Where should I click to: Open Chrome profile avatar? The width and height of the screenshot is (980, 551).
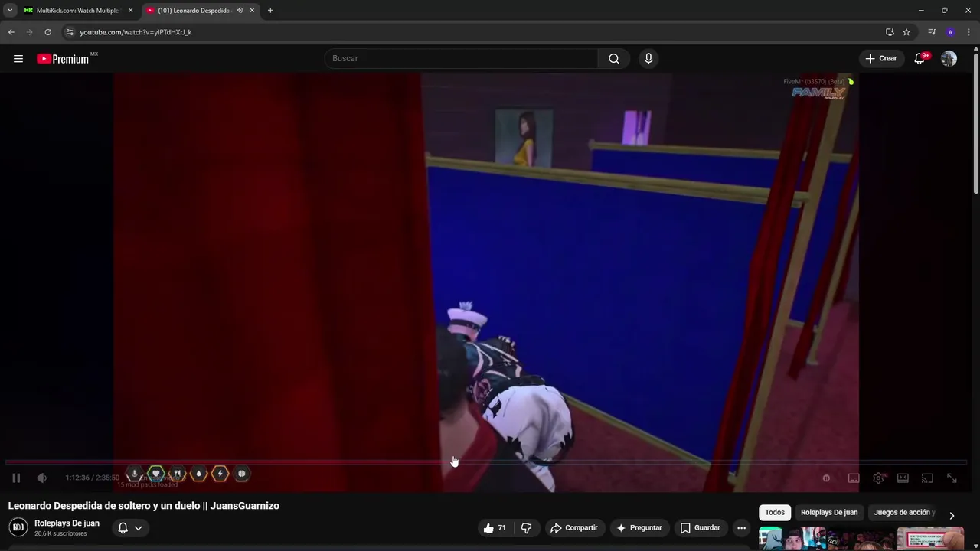click(950, 32)
